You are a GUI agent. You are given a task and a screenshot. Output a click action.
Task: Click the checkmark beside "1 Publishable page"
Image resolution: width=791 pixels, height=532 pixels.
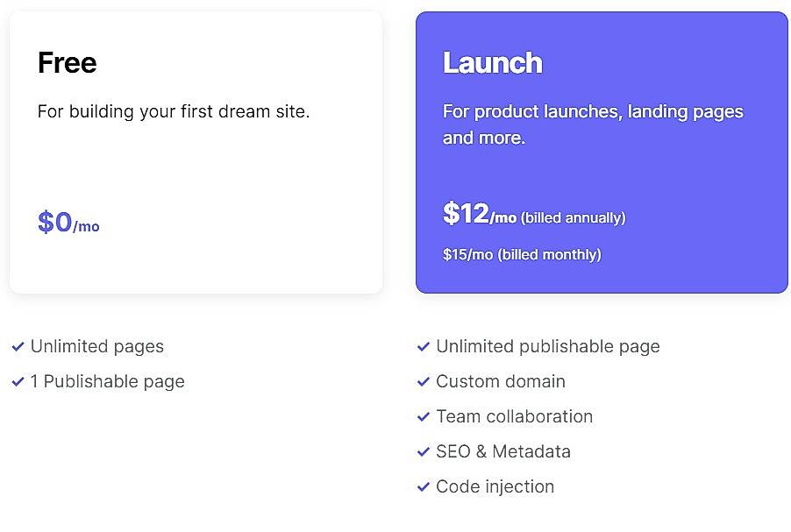18,381
